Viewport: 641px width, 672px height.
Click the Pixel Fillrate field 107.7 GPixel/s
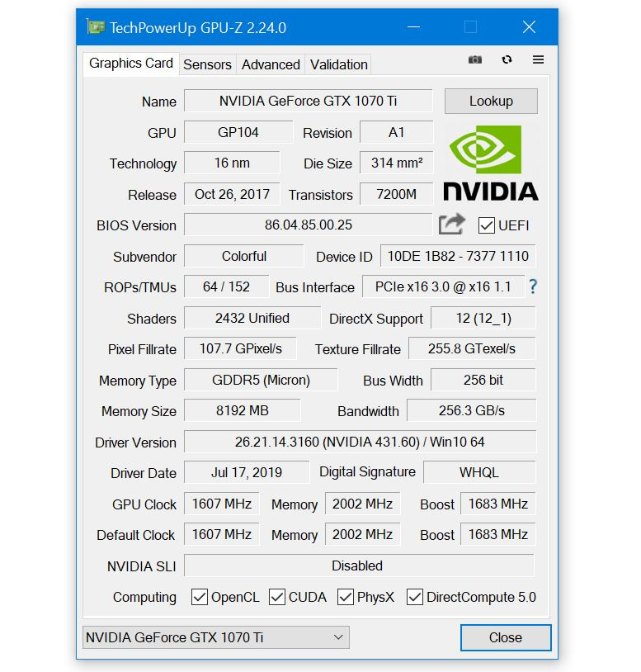240,348
